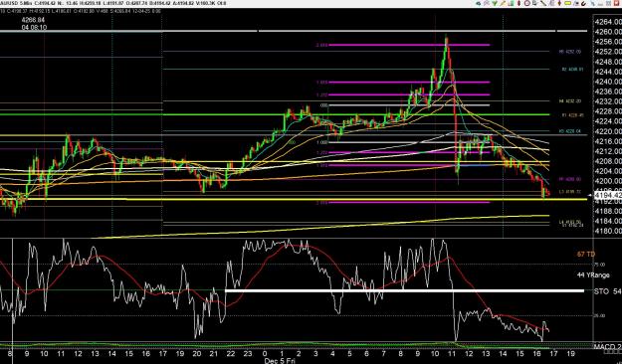This screenshot has height=364, width=622.
Task: Click the round clock toolbar icon
Action: click(x=527, y=3)
